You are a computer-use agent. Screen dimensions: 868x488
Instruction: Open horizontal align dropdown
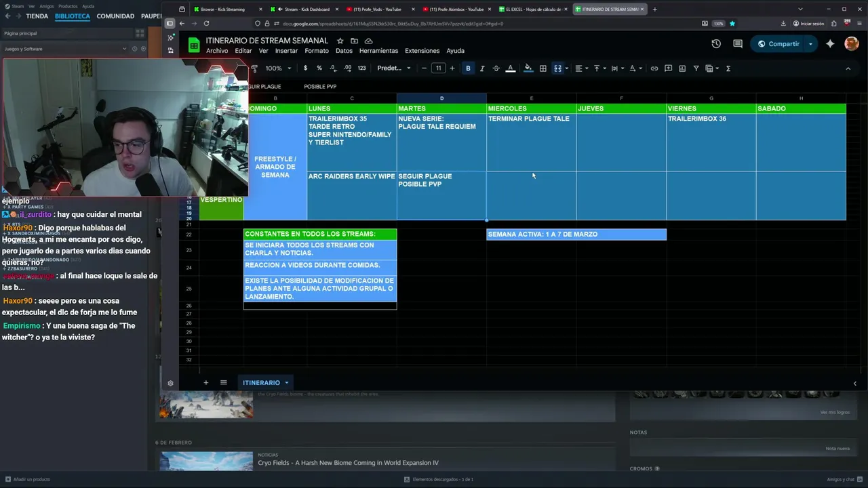[580, 68]
